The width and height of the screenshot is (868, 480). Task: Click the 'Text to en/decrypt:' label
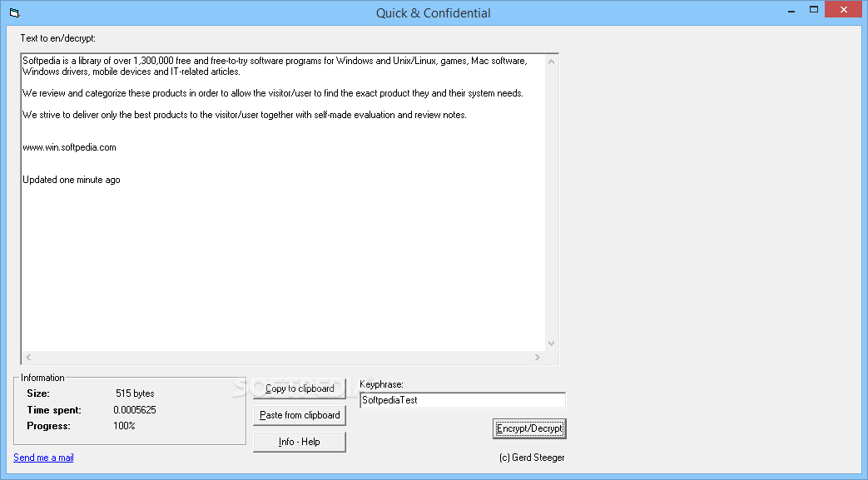tap(58, 38)
